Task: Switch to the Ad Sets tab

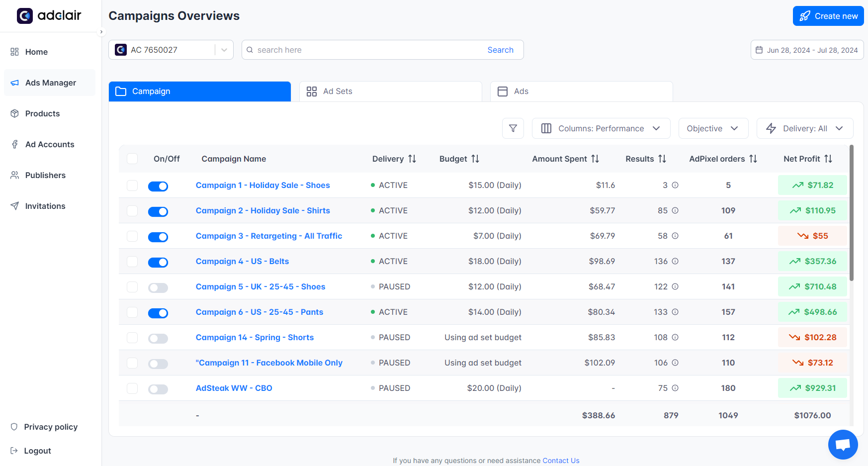Action: (x=391, y=92)
